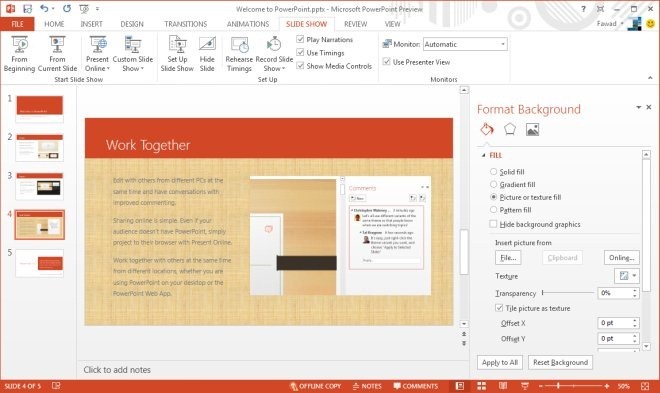Start show From Current Slide
660x393 pixels.
57,54
